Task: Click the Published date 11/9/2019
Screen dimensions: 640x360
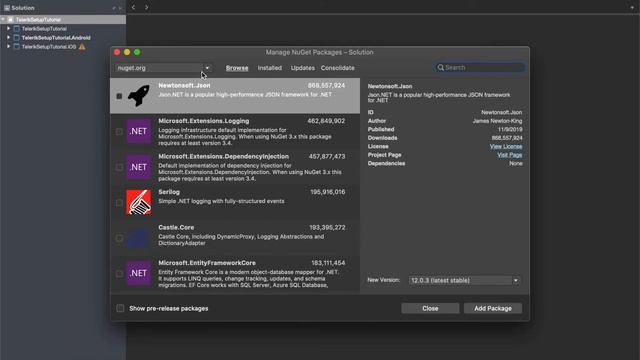Action: coord(510,129)
